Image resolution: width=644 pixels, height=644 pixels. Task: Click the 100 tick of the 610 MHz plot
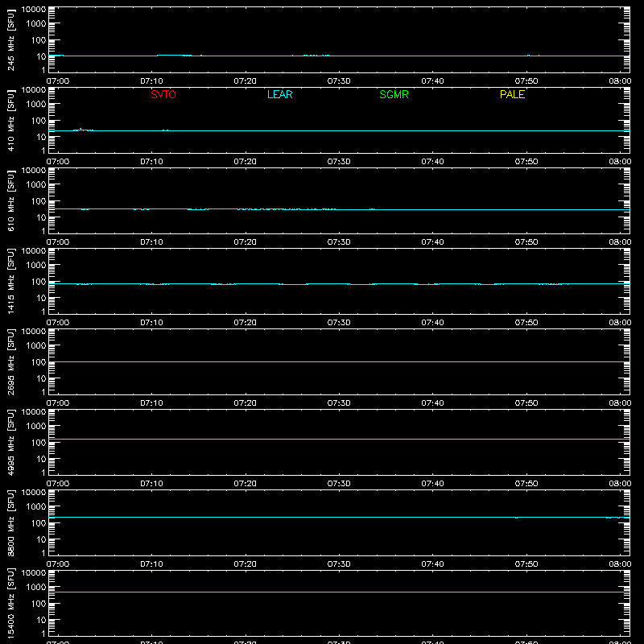click(39, 200)
